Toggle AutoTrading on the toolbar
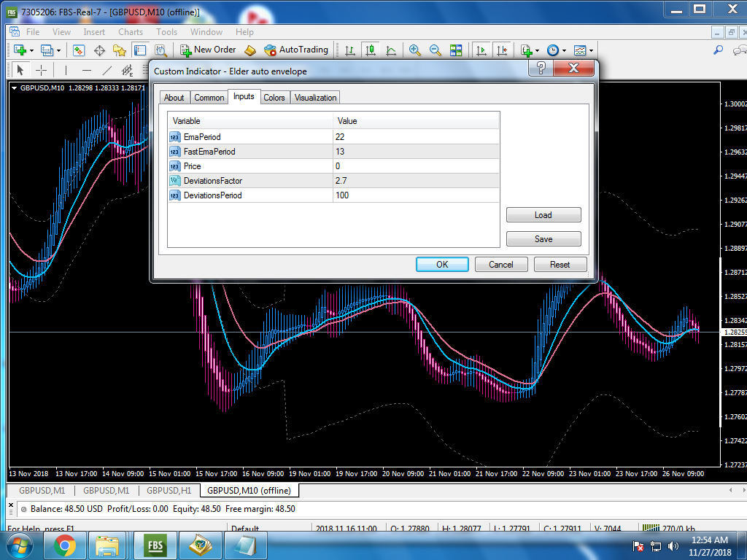Image resolution: width=747 pixels, height=560 pixels. pos(295,50)
